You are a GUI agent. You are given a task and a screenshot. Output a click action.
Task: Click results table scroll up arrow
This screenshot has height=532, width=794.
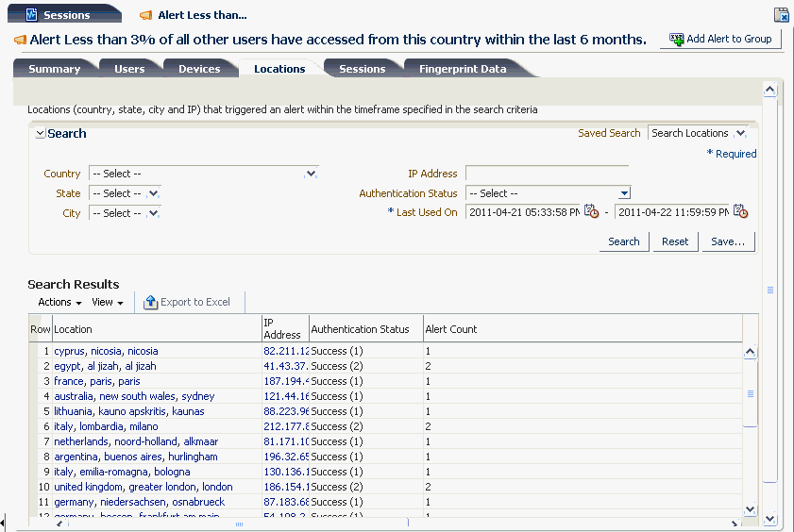[750, 352]
